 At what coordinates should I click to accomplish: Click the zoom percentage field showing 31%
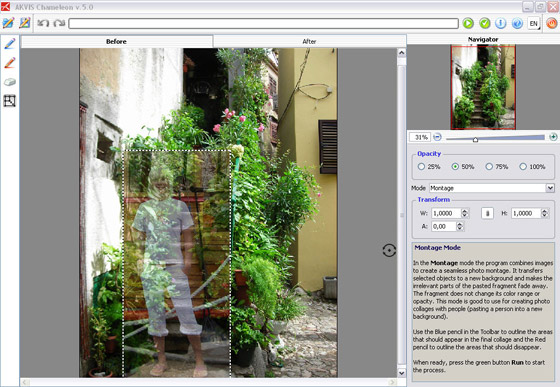[420, 137]
